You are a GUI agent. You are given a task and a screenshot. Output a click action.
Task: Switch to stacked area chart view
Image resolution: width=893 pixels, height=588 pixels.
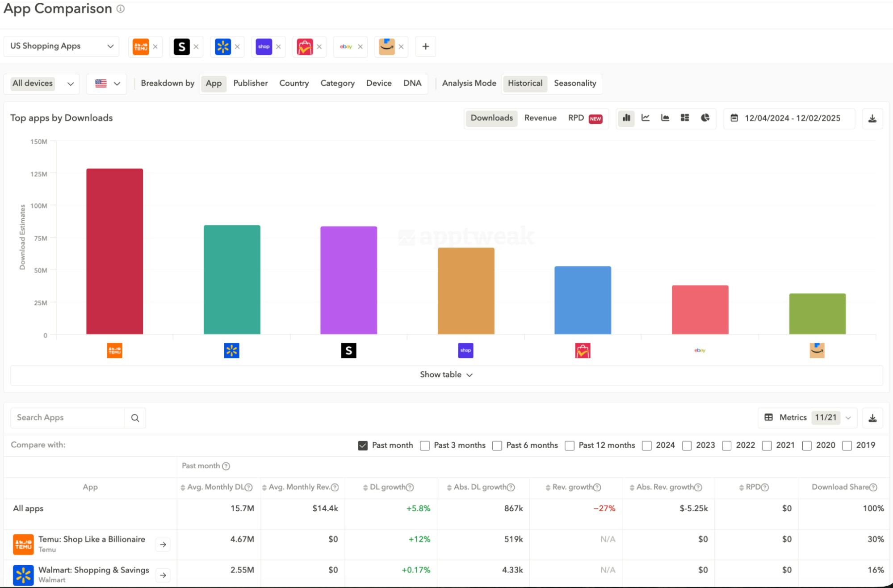click(x=665, y=118)
